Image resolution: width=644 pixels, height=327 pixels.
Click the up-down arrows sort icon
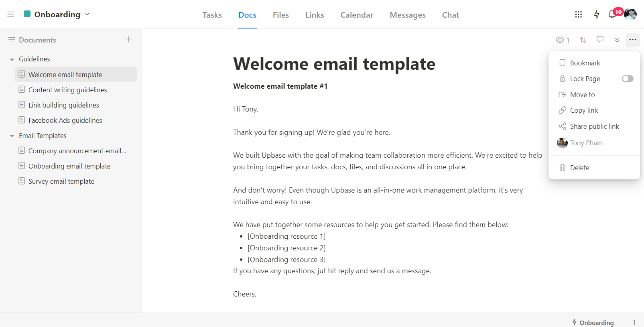click(x=583, y=40)
